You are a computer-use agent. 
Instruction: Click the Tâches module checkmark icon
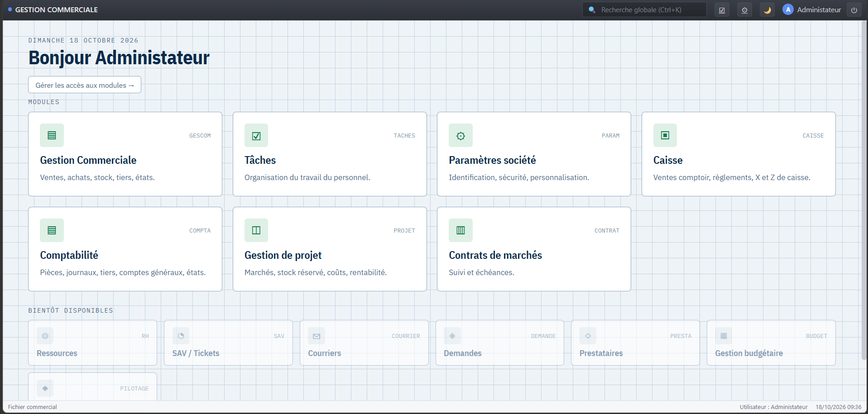point(256,135)
